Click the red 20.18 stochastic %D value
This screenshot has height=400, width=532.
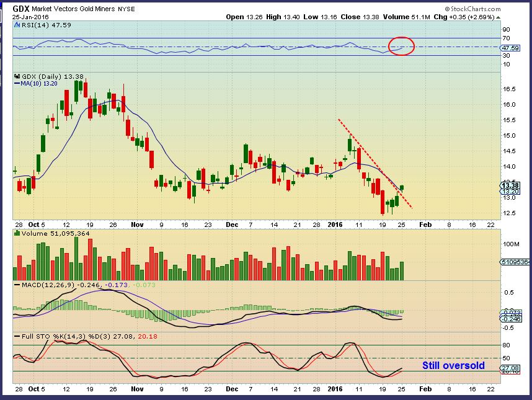point(147,337)
